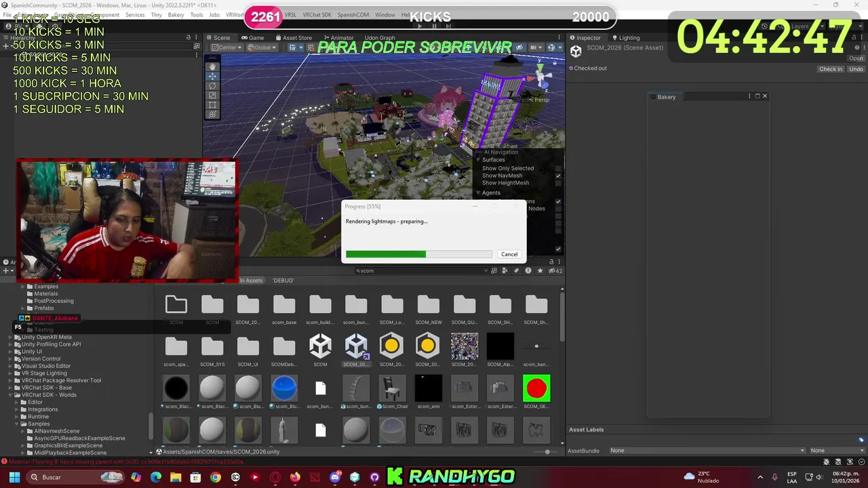Select the Version Control package

coord(41,359)
